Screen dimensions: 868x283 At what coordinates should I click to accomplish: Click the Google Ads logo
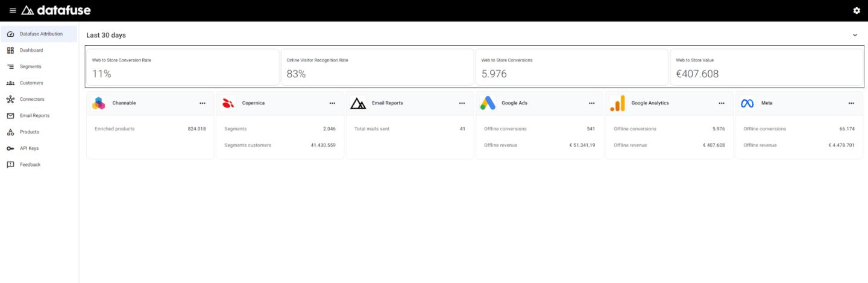pos(488,103)
